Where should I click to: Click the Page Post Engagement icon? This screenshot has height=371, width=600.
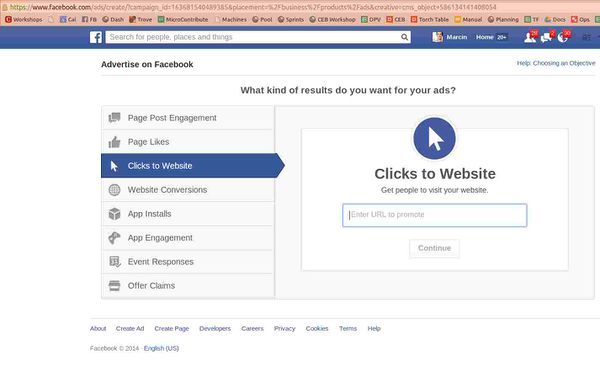coord(114,118)
